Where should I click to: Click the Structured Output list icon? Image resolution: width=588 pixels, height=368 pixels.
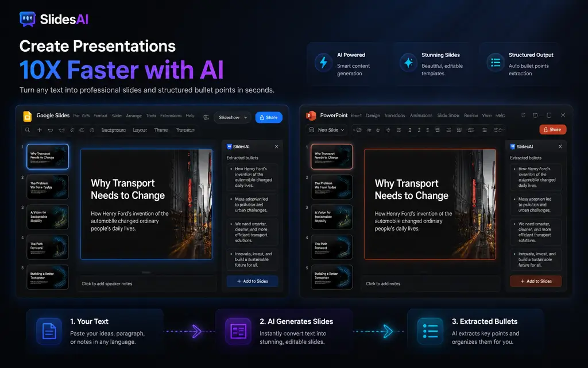[x=496, y=62]
